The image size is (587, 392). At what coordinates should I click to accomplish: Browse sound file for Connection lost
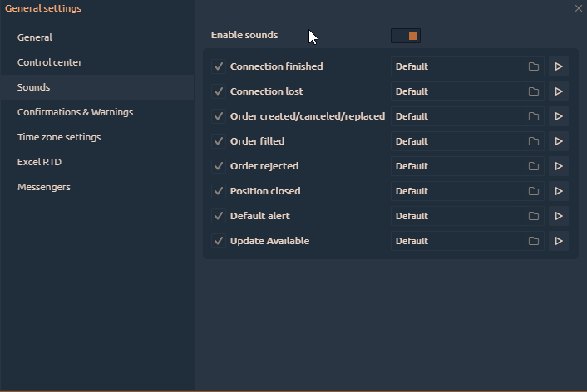[534, 91]
